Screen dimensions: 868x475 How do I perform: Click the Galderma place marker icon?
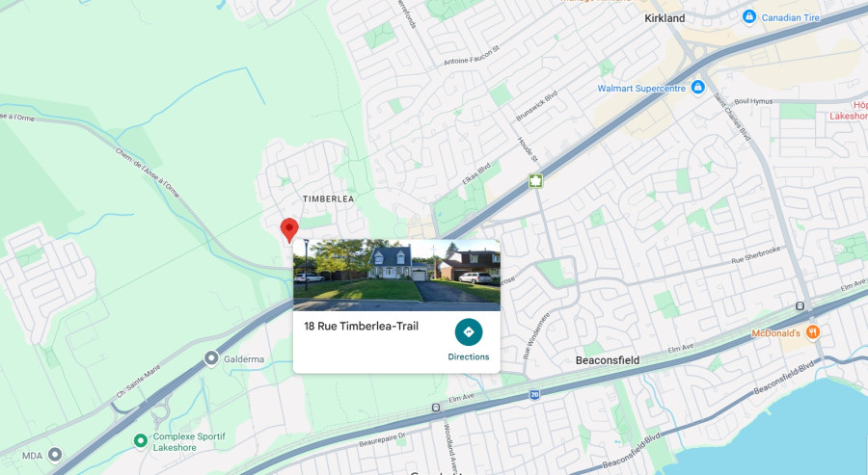click(211, 358)
